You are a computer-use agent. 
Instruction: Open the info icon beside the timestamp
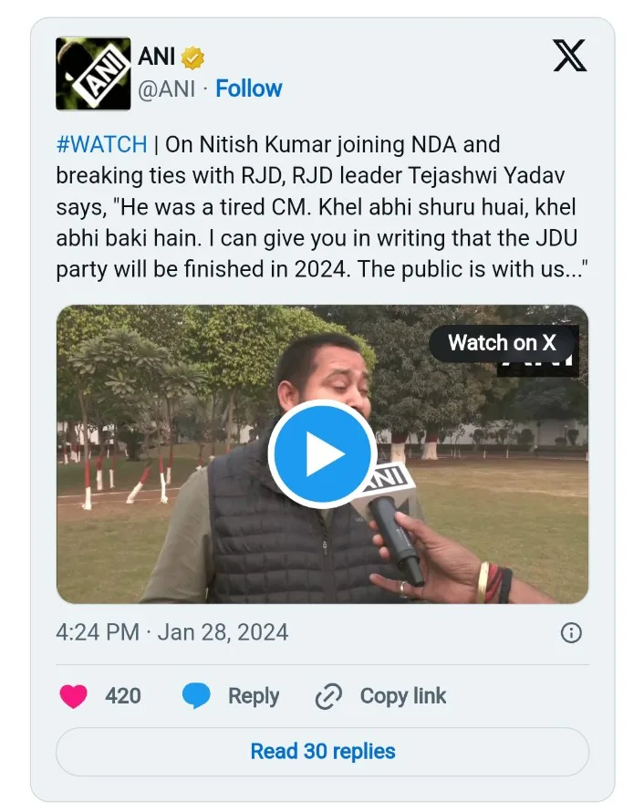tap(571, 633)
